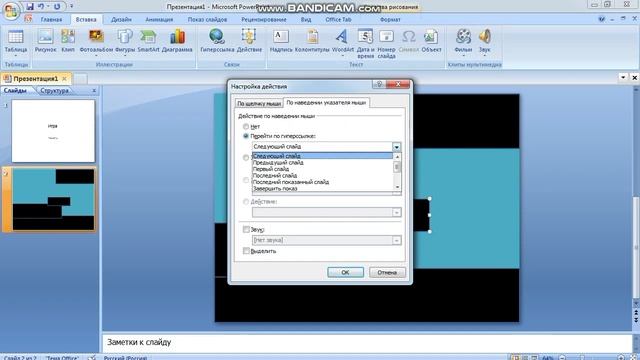This screenshot has height=360, width=640.
Task: Insert a SmartArt graphic
Action: (x=148, y=41)
